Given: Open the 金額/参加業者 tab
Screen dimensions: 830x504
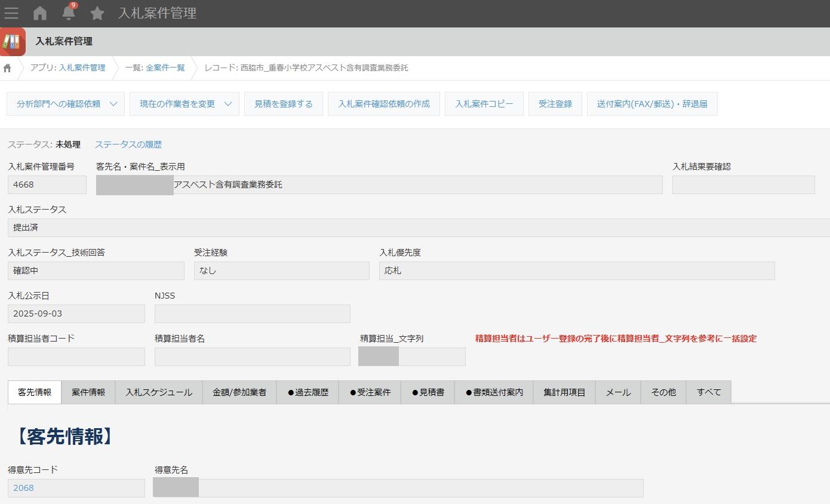Looking at the screenshot, I should pos(239,392).
